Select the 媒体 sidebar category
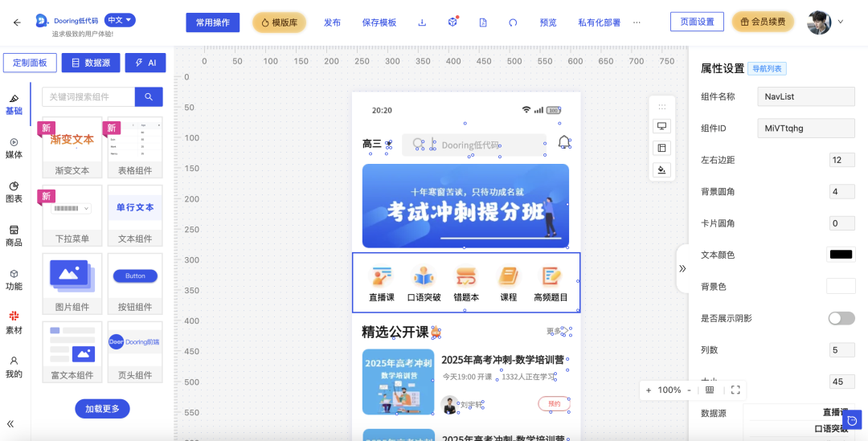 [x=14, y=149]
